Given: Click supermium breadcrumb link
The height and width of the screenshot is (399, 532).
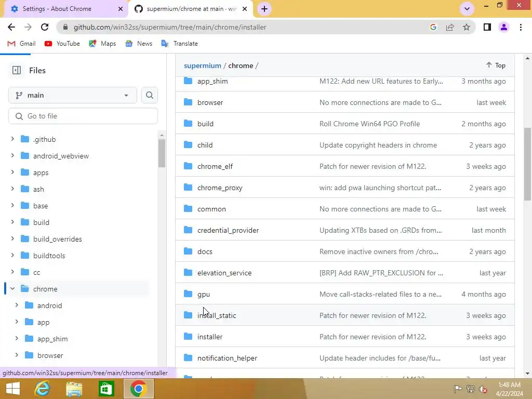Looking at the screenshot, I should coord(203,65).
